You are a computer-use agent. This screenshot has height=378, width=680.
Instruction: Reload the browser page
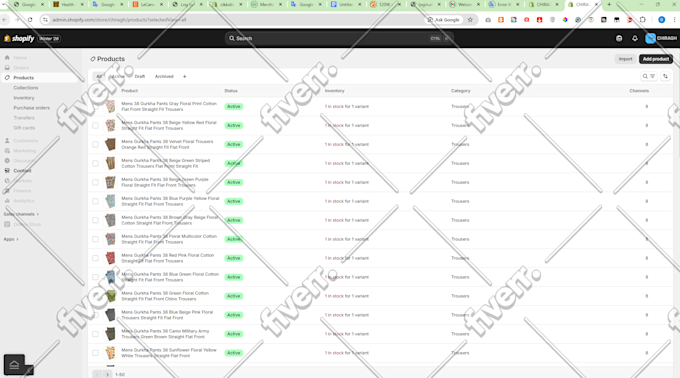point(30,20)
